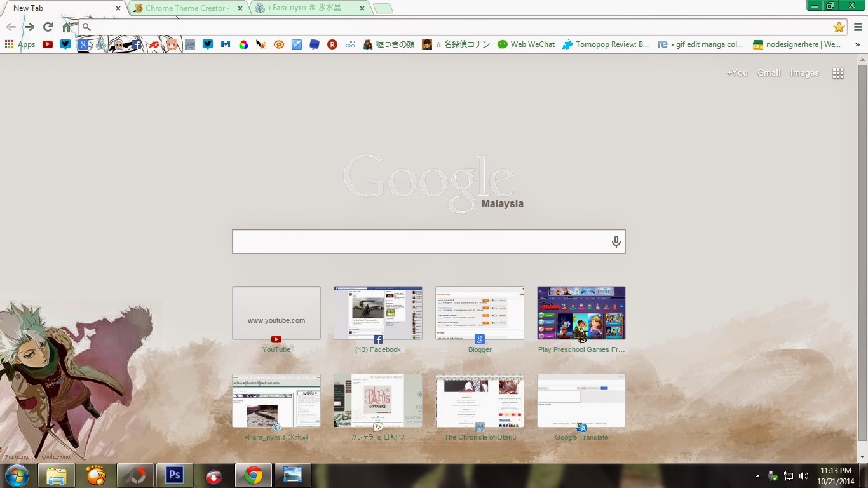This screenshot has width=868, height=488.
Task: Open Gmail link
Action: (x=769, y=73)
